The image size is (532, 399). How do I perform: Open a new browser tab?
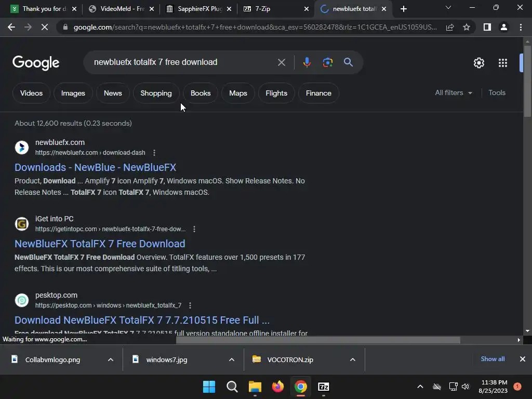(403, 9)
